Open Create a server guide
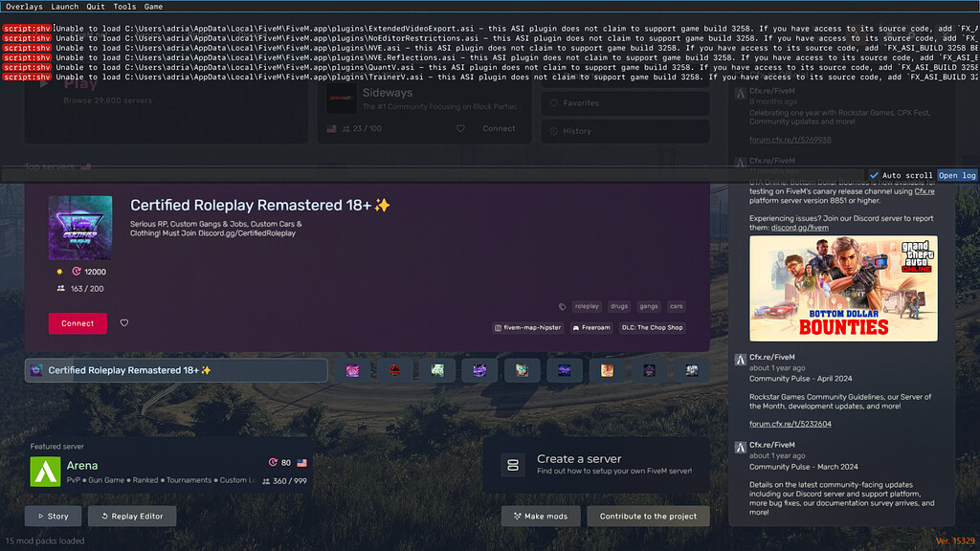Image resolution: width=980 pixels, height=551 pixels. (596, 465)
